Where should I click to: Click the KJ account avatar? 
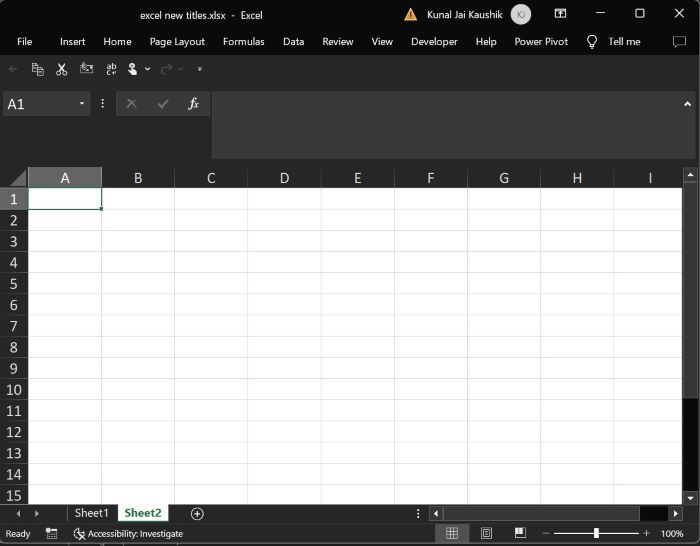(x=521, y=14)
